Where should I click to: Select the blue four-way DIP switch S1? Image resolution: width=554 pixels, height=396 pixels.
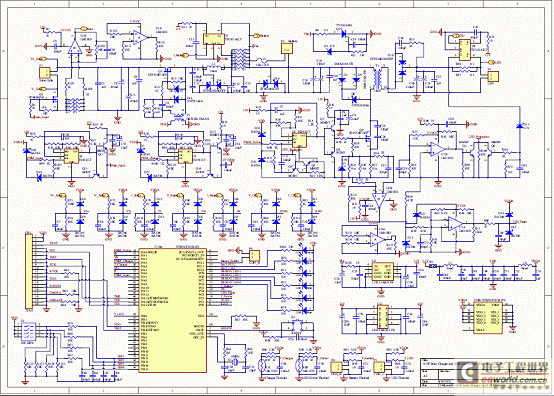(28, 330)
